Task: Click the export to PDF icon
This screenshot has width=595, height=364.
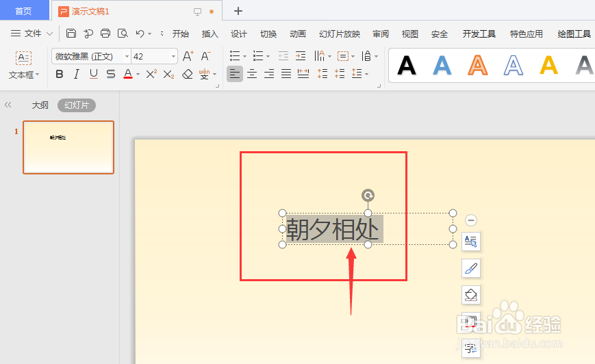Action: (x=88, y=34)
